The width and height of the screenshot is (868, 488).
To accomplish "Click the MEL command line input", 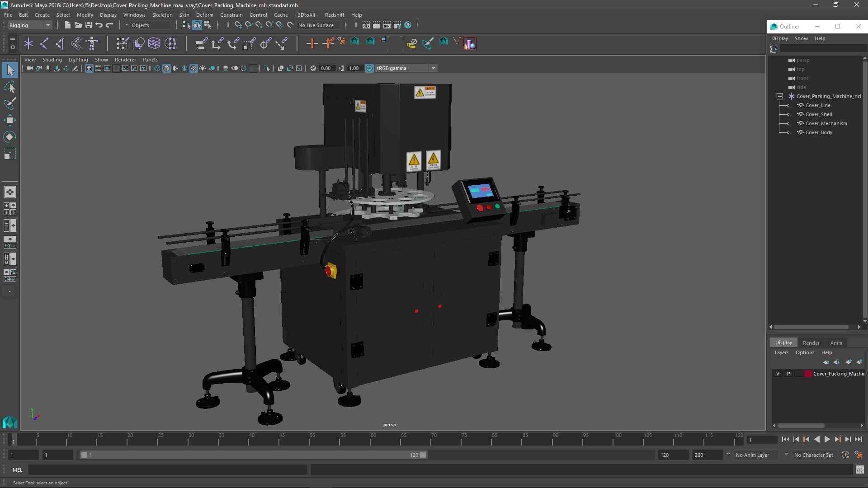I will pos(168,470).
